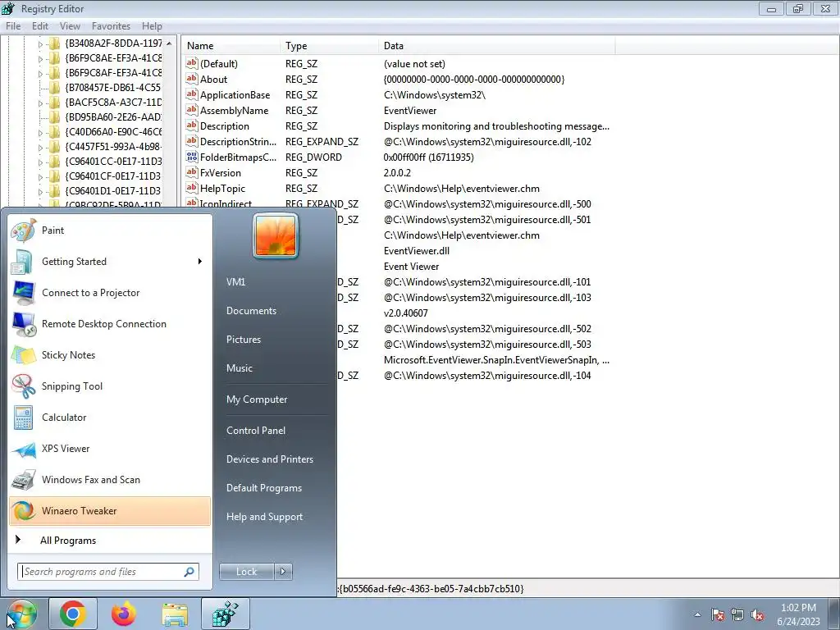Open Help and Support
Image resolution: width=840 pixels, height=630 pixels.
pos(265,517)
